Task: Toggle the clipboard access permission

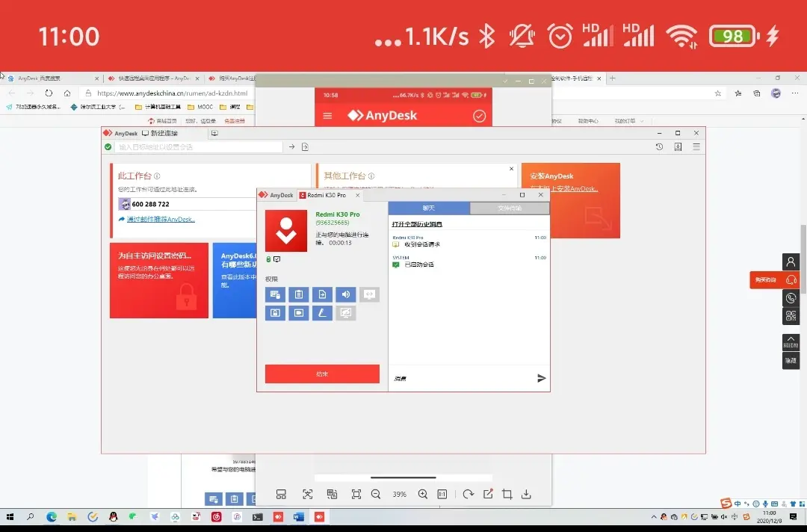Action: (298, 294)
